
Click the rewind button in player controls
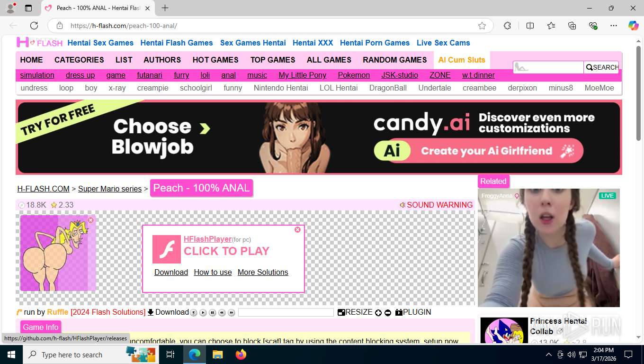click(222, 312)
